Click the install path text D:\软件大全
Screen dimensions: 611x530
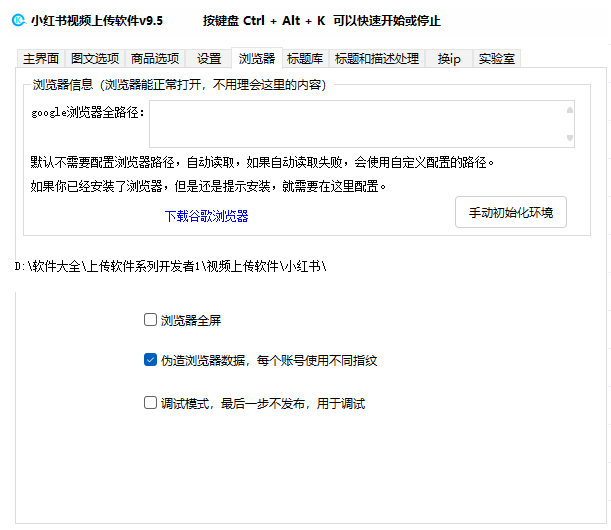(x=170, y=266)
